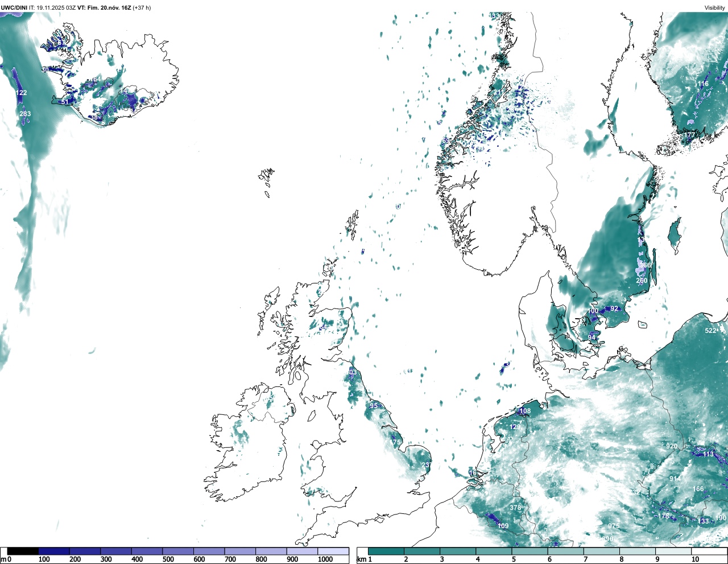Screen dimensions: 728x564
Task: Click the '122' value west of Iceland
Action: (21, 93)
